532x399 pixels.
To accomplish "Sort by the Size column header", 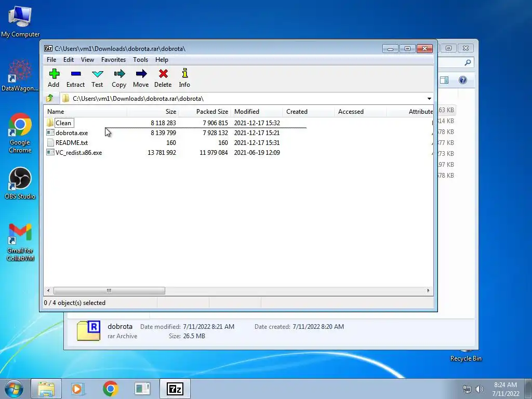I will point(153,112).
